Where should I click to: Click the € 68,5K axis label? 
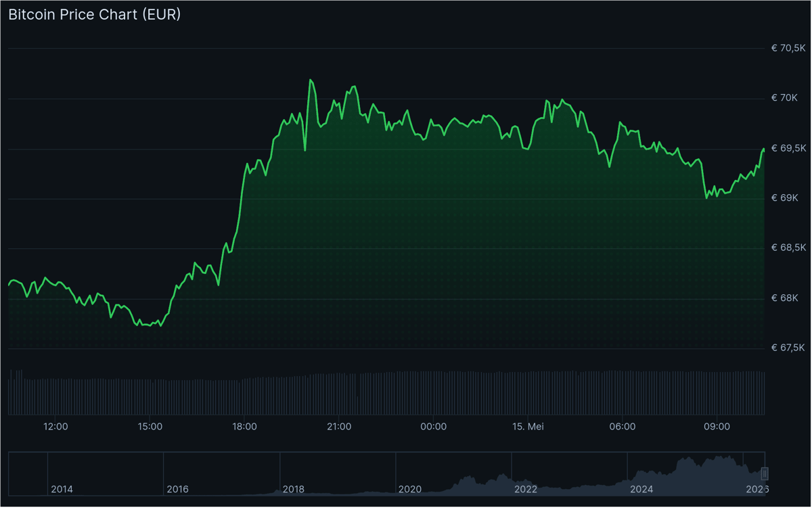[x=788, y=248]
